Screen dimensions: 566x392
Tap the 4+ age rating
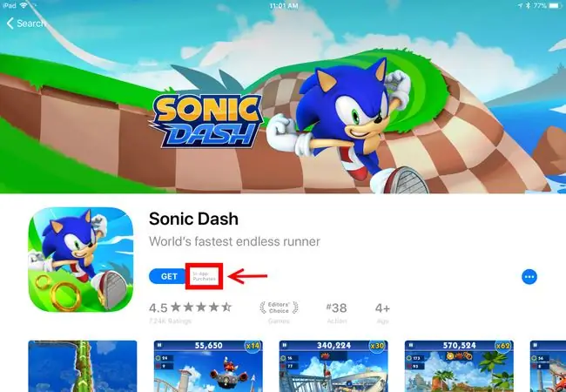(x=382, y=313)
